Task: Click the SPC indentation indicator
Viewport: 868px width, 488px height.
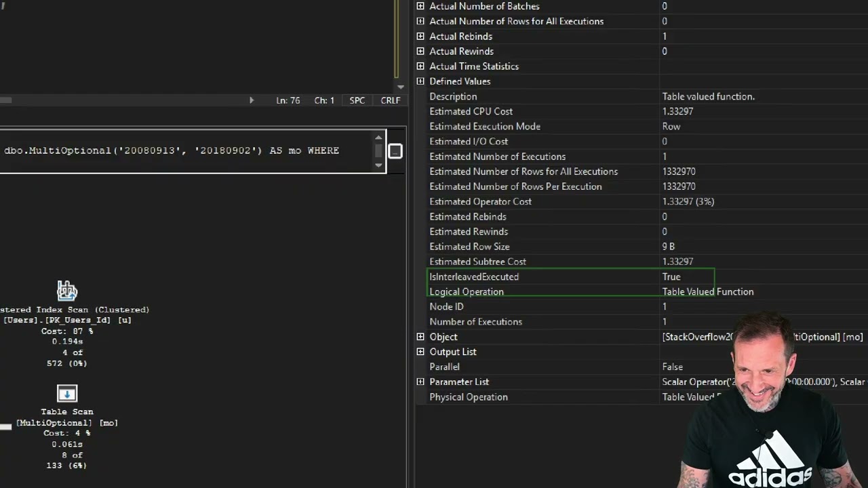Action: (357, 100)
